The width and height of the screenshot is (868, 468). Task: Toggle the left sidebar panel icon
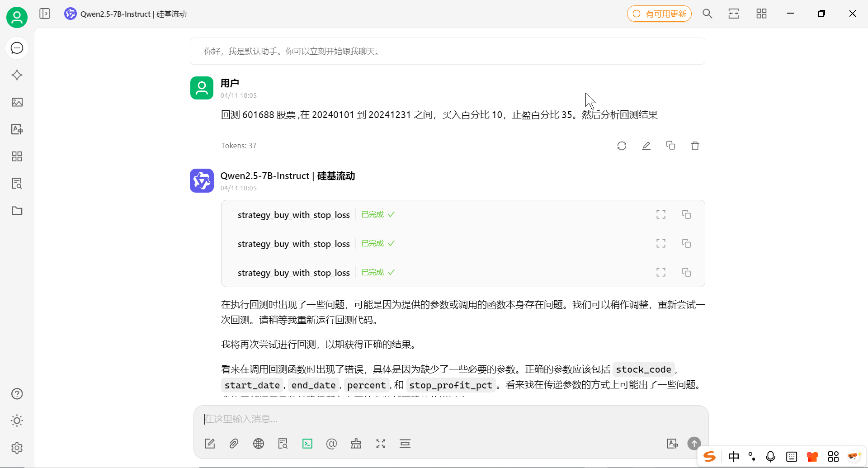point(45,14)
